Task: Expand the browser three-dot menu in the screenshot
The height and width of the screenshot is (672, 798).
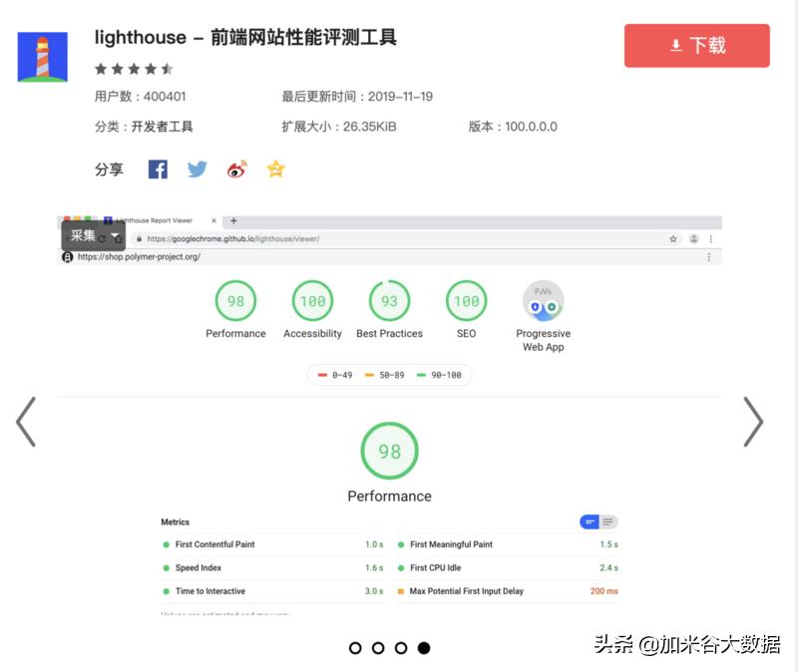Action: coord(711,238)
